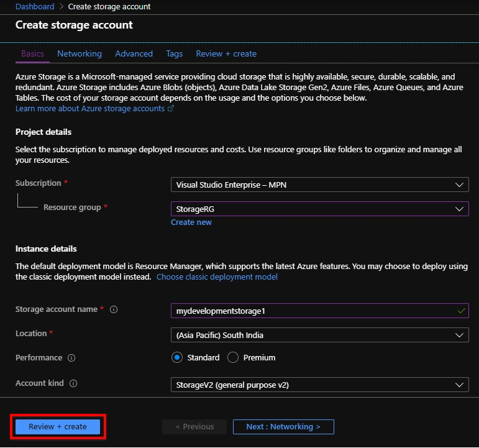Select the Standard performance option
Viewport: 479px width, 448px height.
coord(177,357)
